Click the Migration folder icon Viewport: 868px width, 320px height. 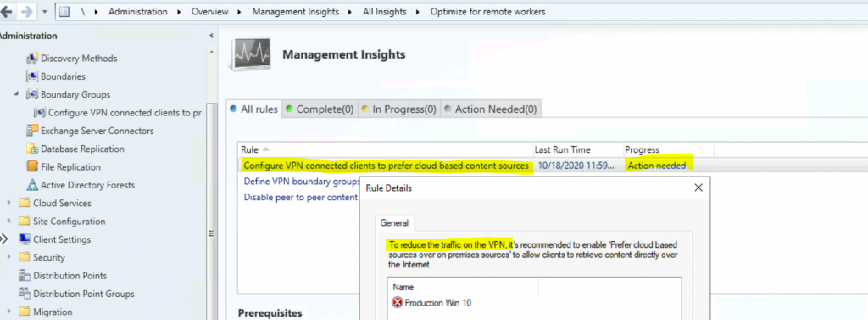tap(24, 312)
